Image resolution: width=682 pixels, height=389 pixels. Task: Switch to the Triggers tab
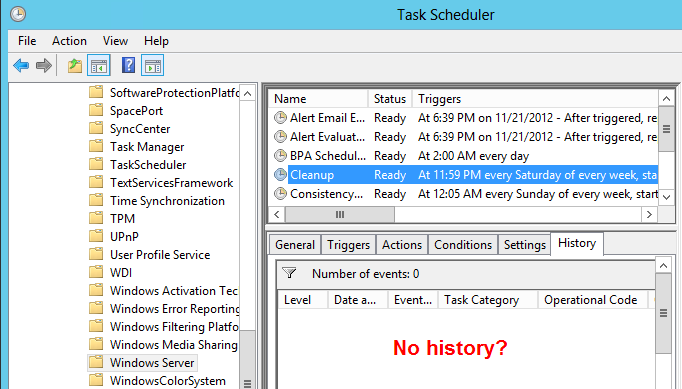coord(348,245)
